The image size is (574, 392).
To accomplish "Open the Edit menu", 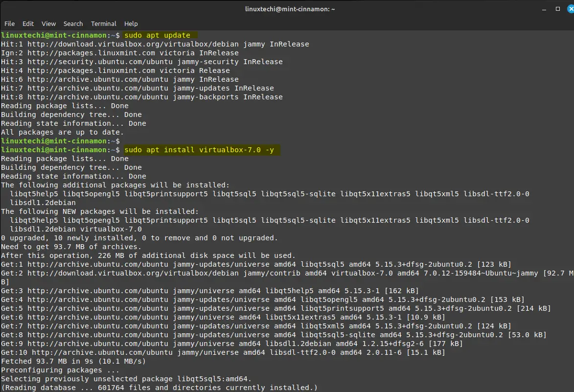I will tap(28, 24).
